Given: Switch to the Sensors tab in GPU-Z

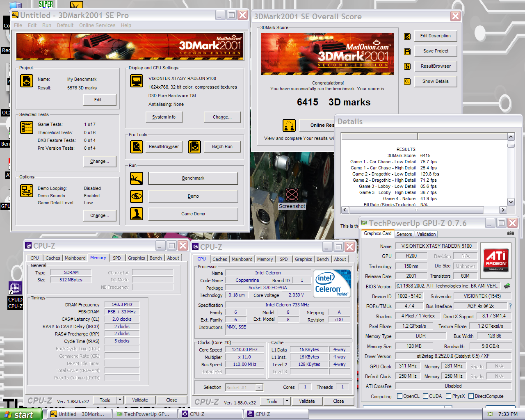Looking at the screenshot, I should click(404, 234).
